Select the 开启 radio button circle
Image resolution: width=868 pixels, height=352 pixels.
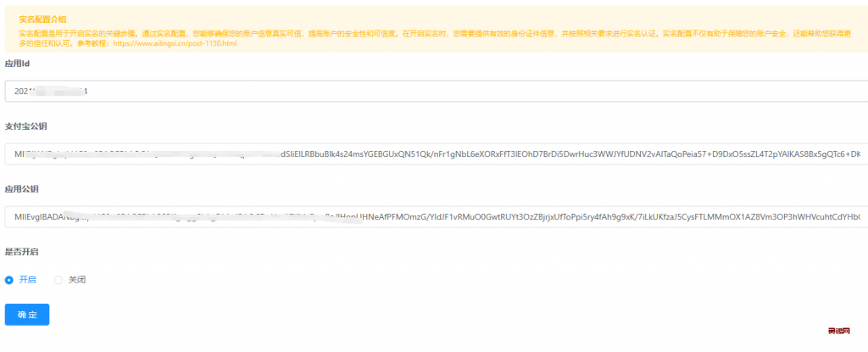click(9, 280)
